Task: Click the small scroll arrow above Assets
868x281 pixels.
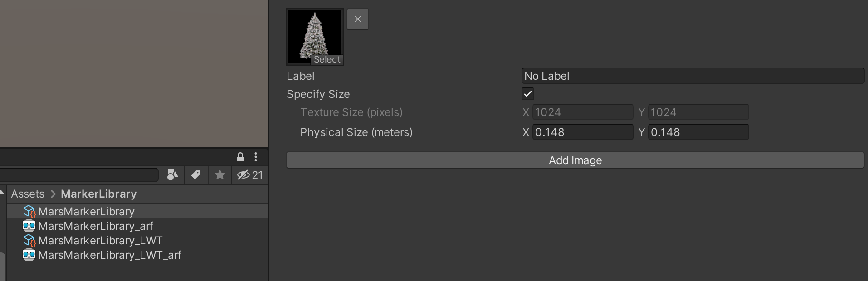Action: (x=2, y=193)
